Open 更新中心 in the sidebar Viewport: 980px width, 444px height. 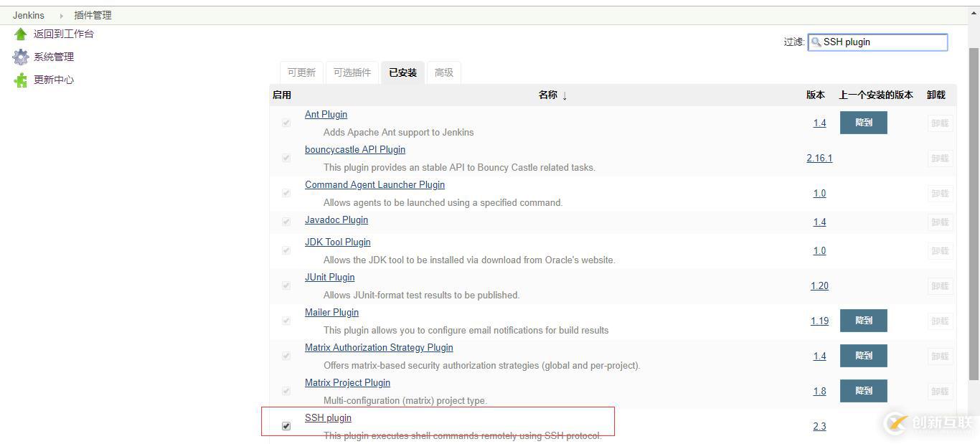54,80
